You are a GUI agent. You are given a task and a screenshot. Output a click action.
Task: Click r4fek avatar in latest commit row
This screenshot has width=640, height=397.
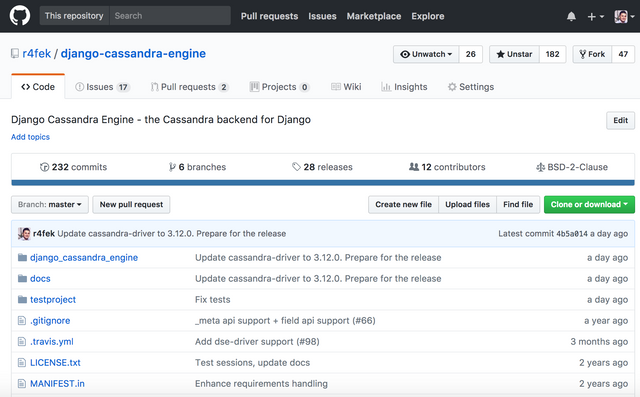click(24, 233)
